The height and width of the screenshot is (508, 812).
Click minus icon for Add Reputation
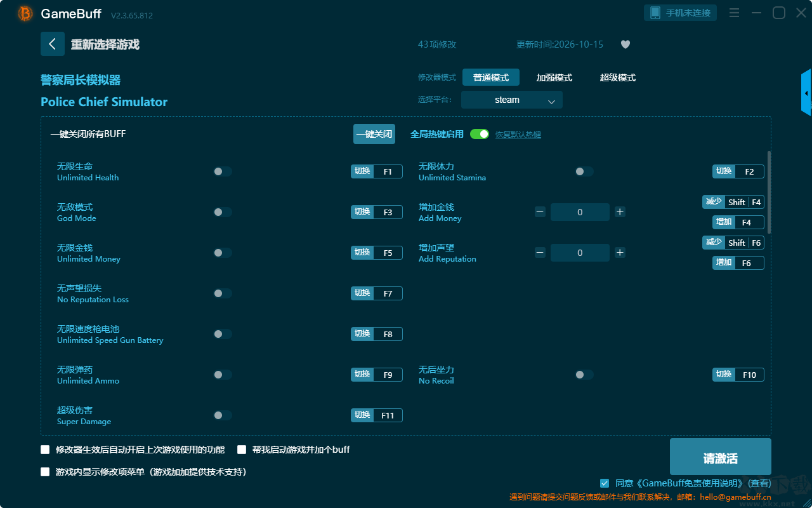(x=540, y=253)
